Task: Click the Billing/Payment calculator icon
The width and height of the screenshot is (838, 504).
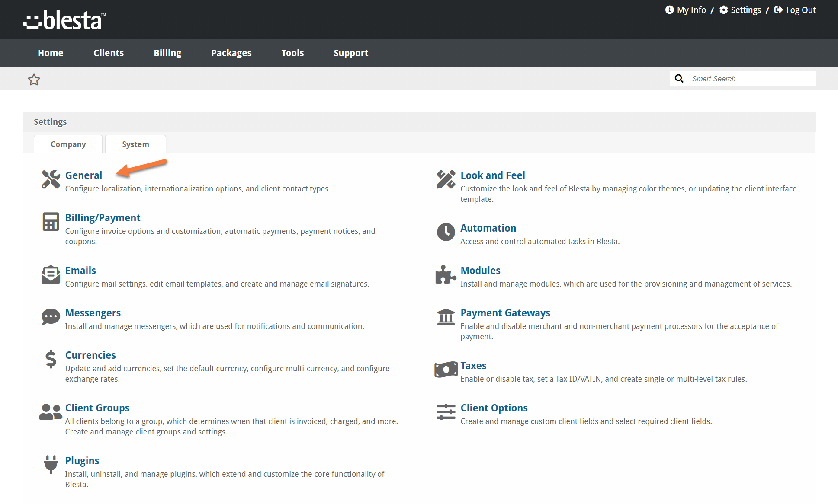Action: pos(51,221)
